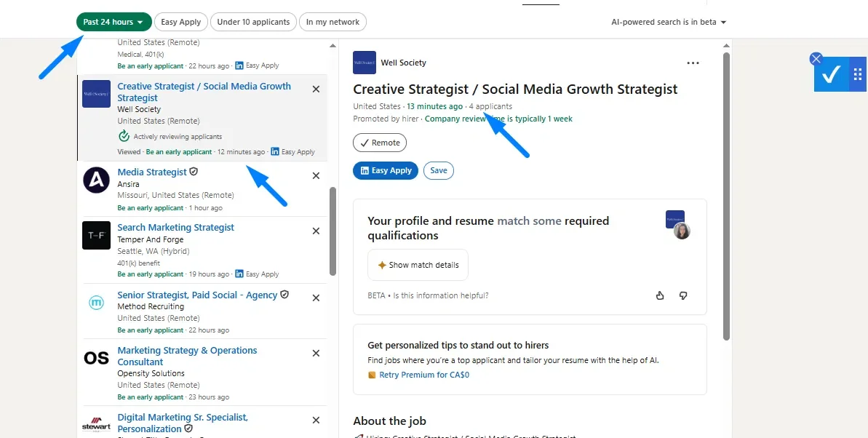The height and width of the screenshot is (438, 868).
Task: Click Actively reviewing applicants icon
Action: pos(124,136)
